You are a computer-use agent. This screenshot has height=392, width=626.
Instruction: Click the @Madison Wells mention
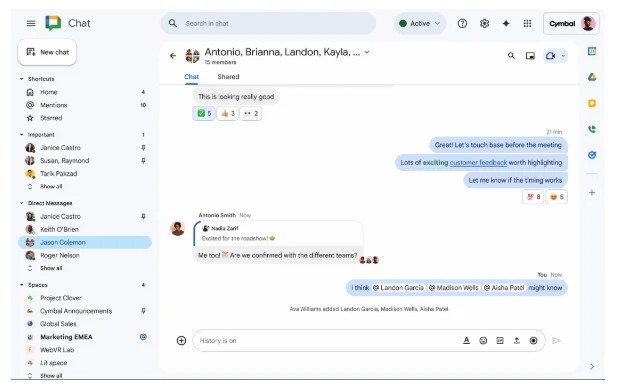pos(454,288)
